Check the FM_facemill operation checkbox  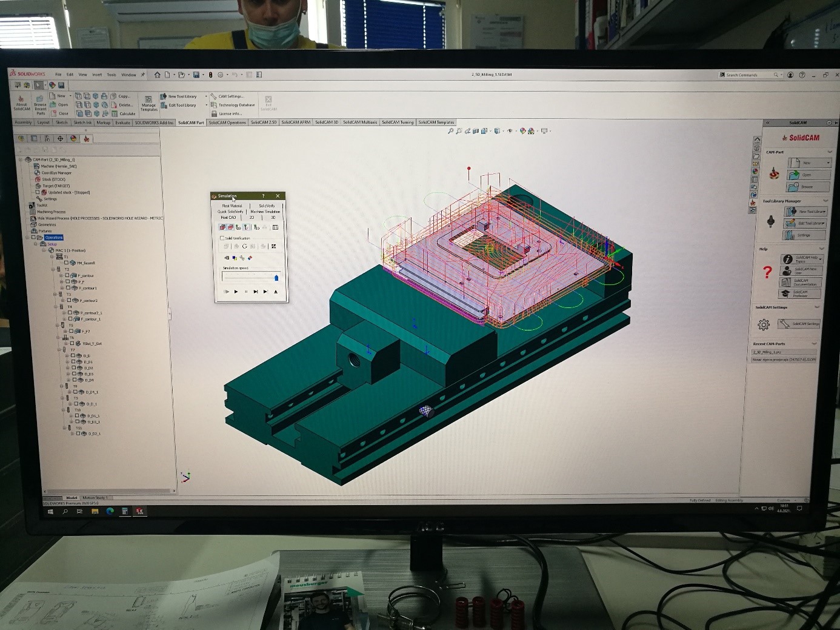pos(67,263)
